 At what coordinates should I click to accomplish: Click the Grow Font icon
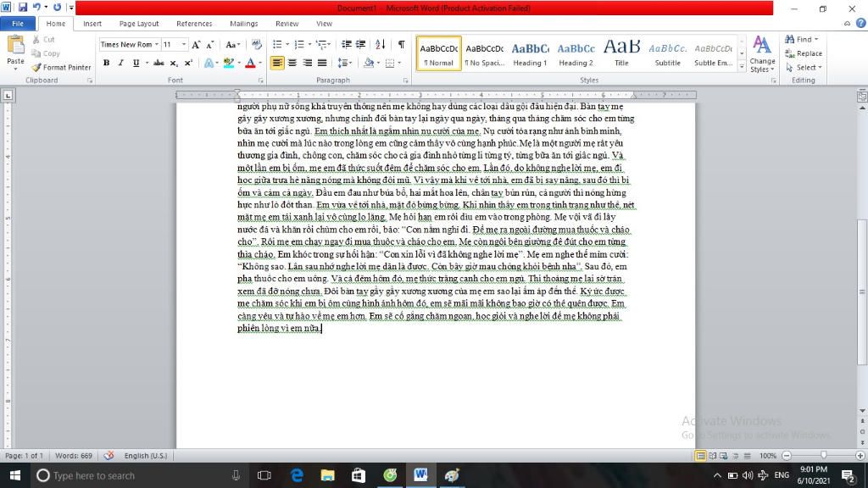coord(196,44)
